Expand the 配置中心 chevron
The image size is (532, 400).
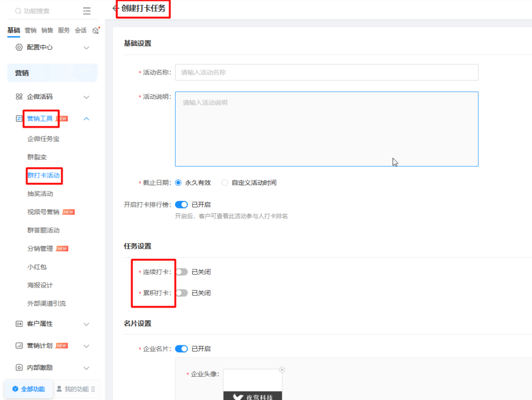87,48
